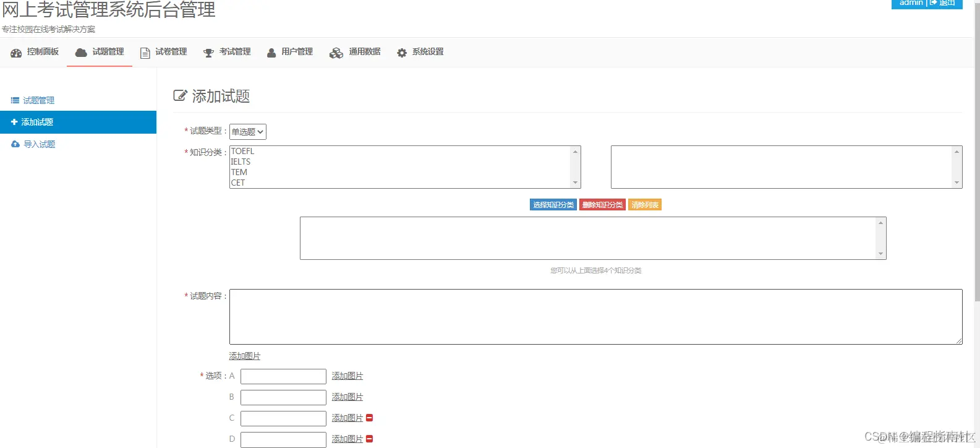Click up arrow of selected categories box scrollbar
980x448 pixels.
point(881,223)
